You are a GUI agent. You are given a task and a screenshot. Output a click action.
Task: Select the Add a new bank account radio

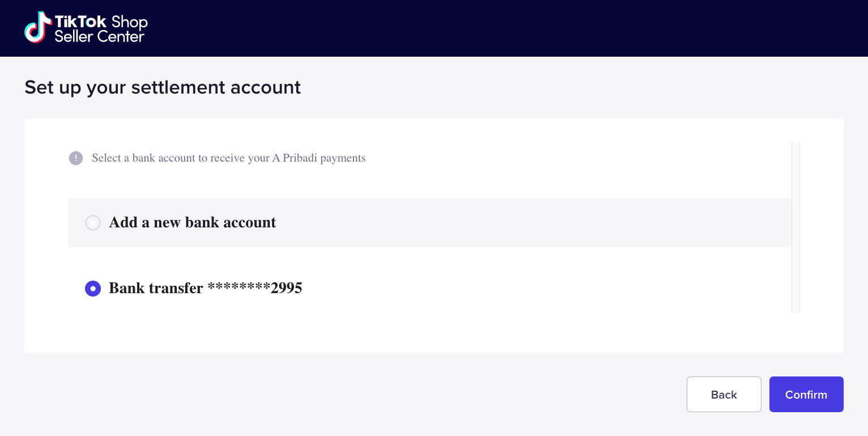point(93,223)
